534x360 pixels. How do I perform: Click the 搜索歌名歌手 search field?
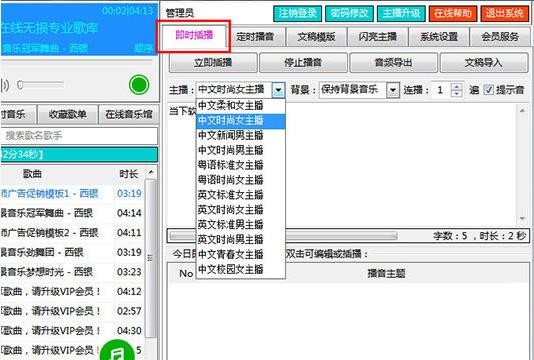79,136
